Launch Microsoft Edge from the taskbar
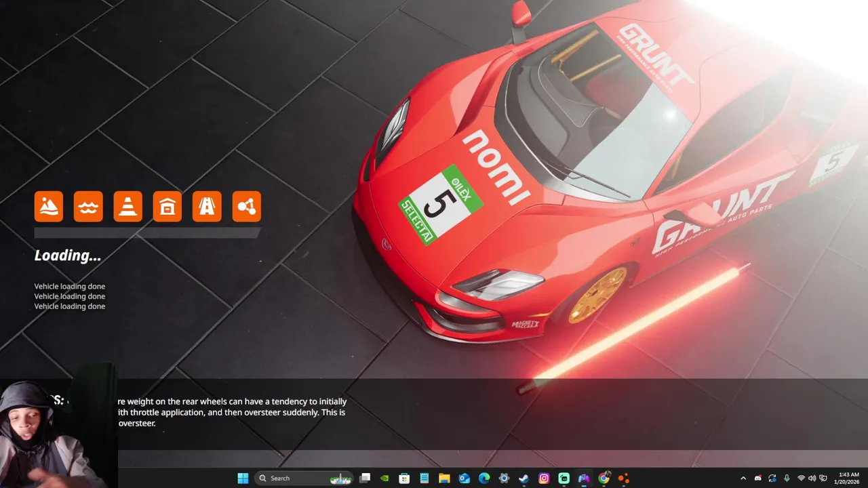The width and height of the screenshot is (868, 488). point(484,478)
